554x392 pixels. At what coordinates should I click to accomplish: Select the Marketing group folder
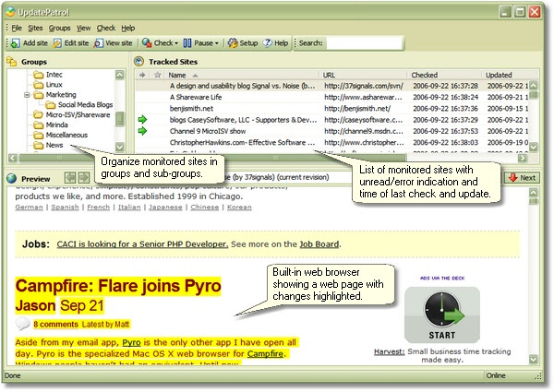click(x=54, y=95)
